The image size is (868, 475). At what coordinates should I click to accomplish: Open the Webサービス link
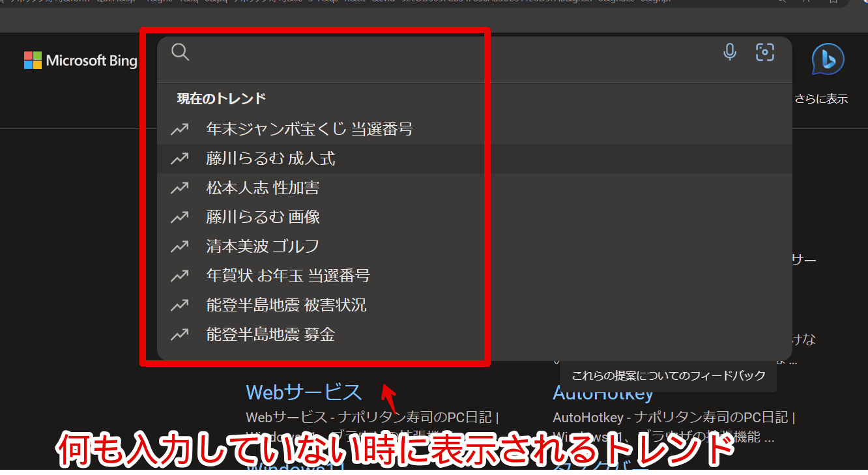(x=304, y=392)
